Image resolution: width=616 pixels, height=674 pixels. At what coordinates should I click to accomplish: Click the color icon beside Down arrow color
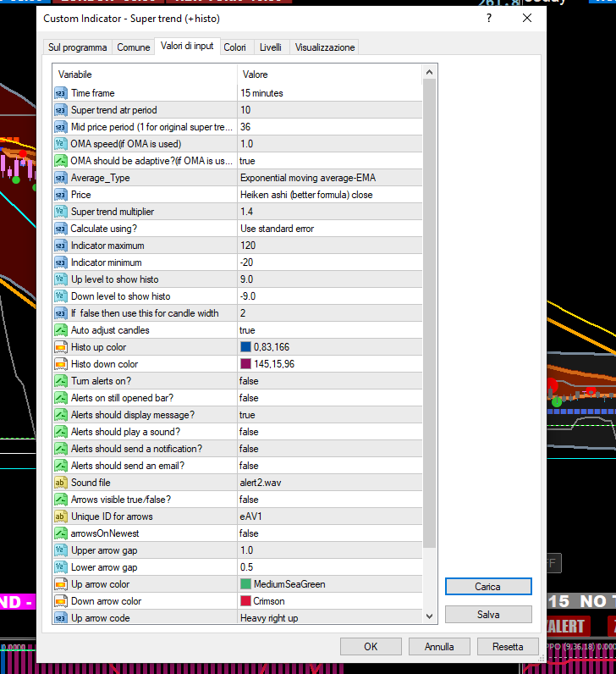pos(61,601)
